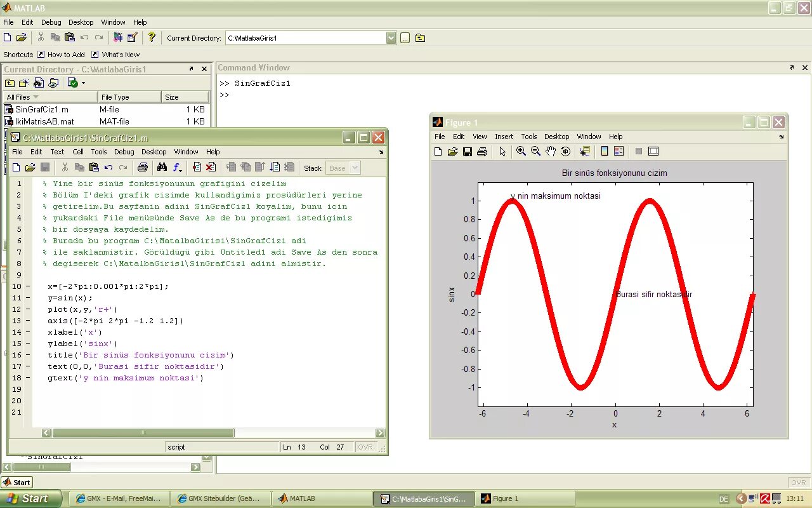Switch to GMX Sitebuilder taskbar button
The width and height of the screenshot is (812, 508).
point(221,498)
